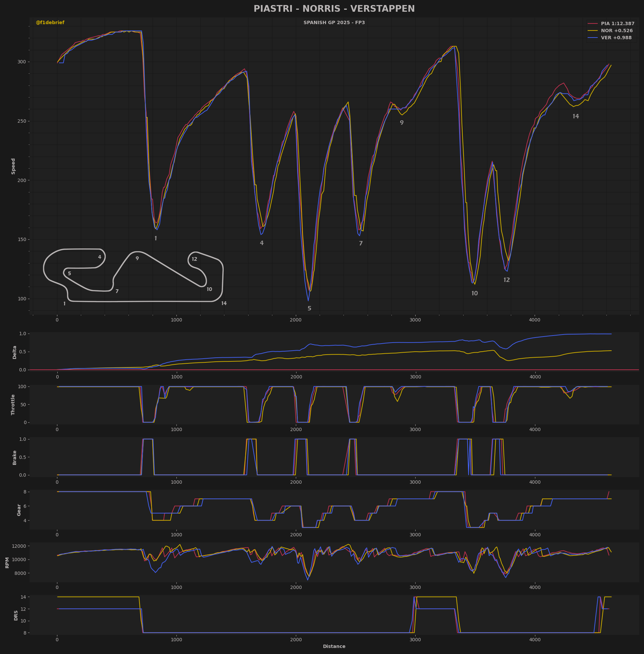The height and width of the screenshot is (654, 644).
Task: Click the turn 5 label on speed chart
Action: pos(309,309)
